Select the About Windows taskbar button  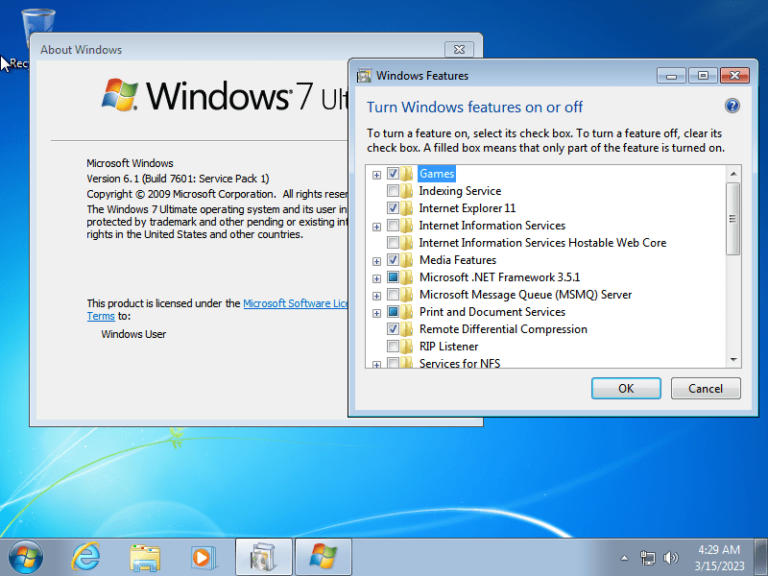tap(323, 557)
